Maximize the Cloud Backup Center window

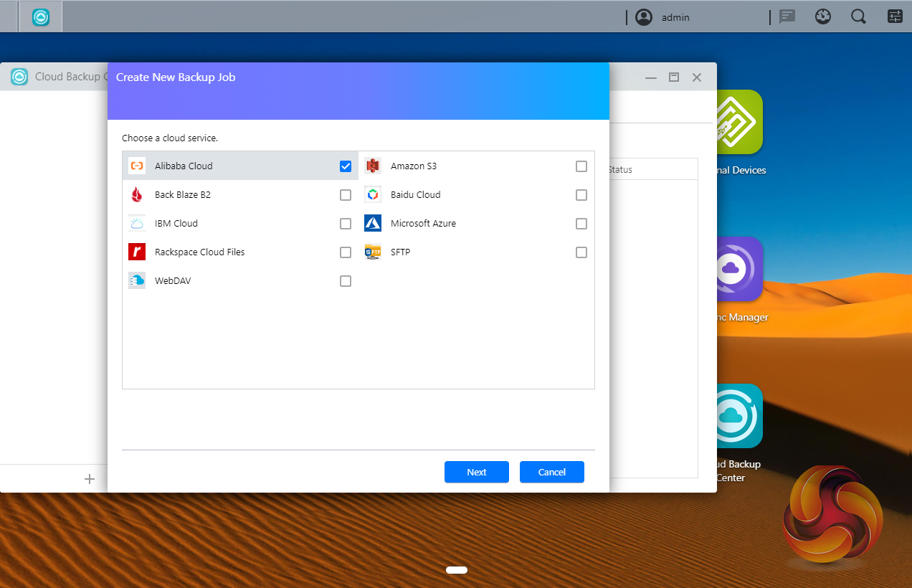tap(674, 77)
